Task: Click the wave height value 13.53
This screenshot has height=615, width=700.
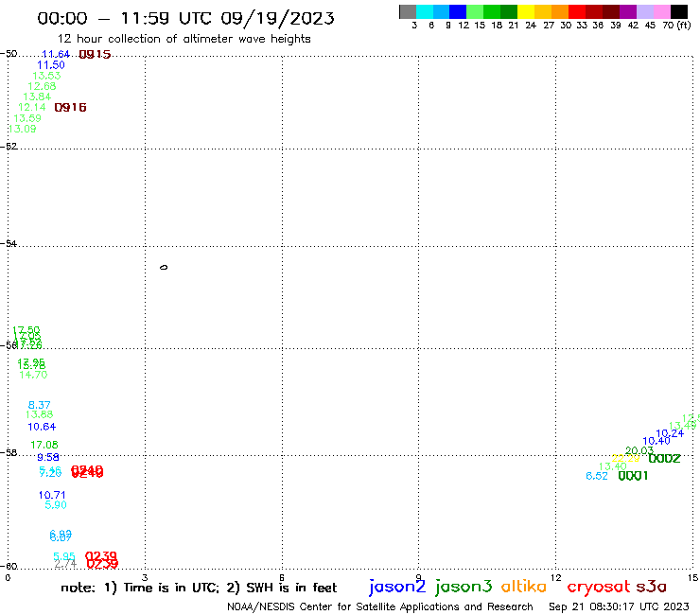Action: (46, 76)
